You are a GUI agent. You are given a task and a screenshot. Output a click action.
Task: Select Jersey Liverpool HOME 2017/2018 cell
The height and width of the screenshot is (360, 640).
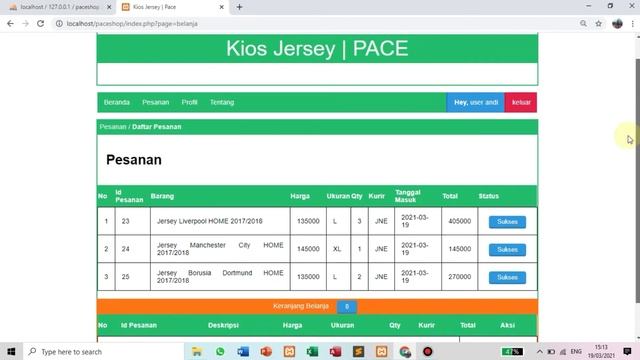click(x=220, y=221)
